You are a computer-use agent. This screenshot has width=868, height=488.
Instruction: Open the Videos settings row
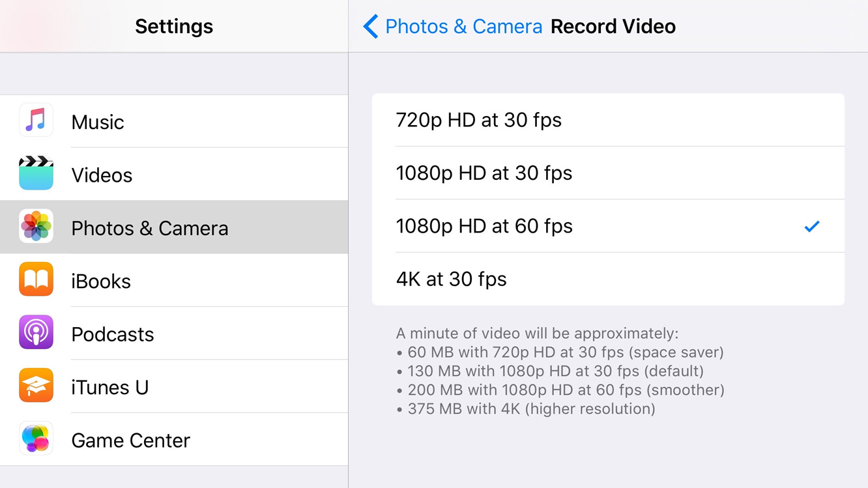click(174, 174)
